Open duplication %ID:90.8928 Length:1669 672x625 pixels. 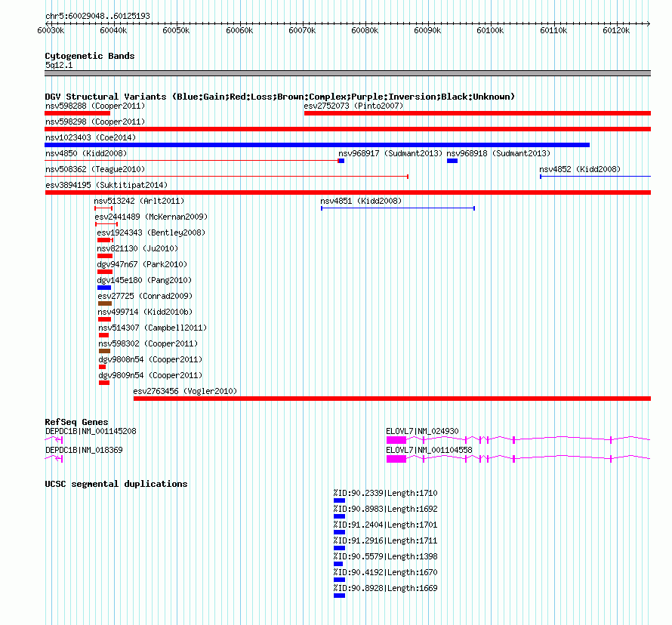click(340, 596)
